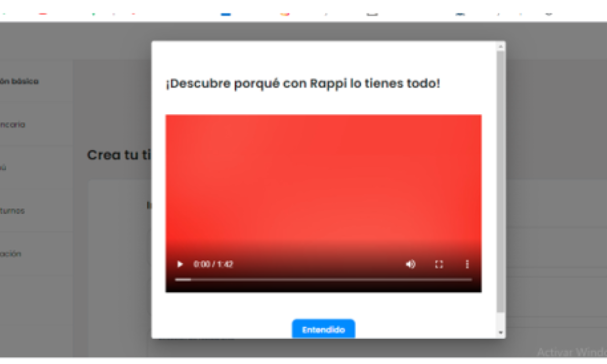Dismiss the popup with the "Entendido" button
607x364 pixels.
coord(323,329)
